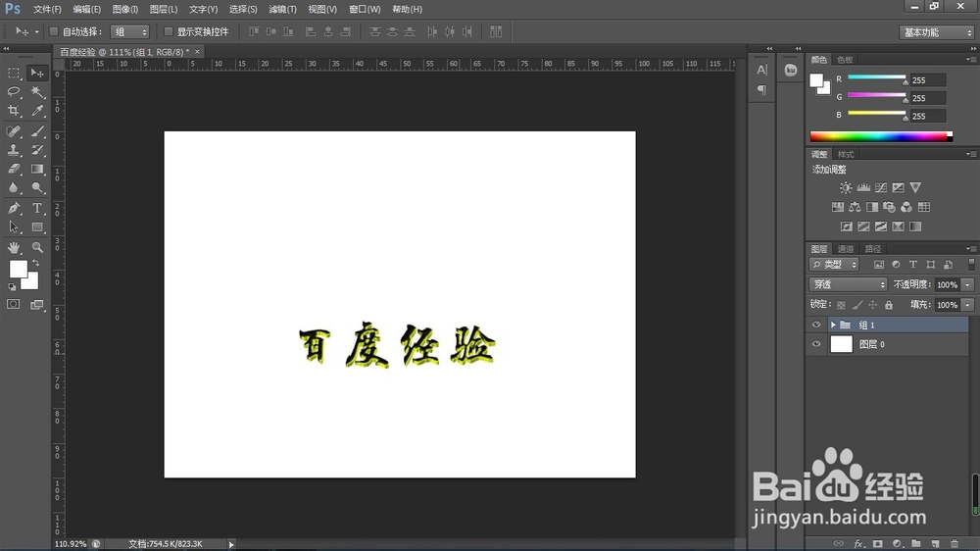Click the color spectrum ramp
Image resolution: width=980 pixels, height=551 pixels.
tap(881, 136)
